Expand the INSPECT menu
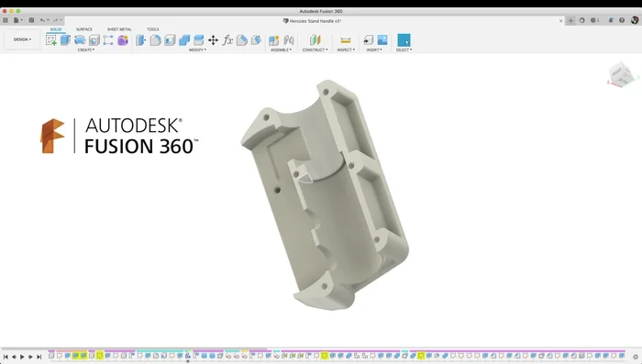 pos(346,50)
